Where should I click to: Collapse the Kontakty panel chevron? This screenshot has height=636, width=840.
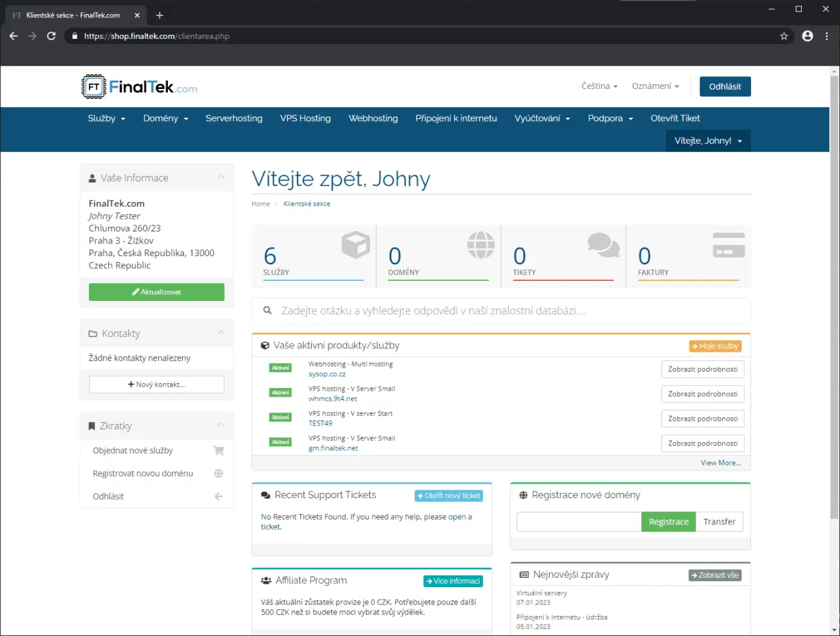click(x=221, y=333)
